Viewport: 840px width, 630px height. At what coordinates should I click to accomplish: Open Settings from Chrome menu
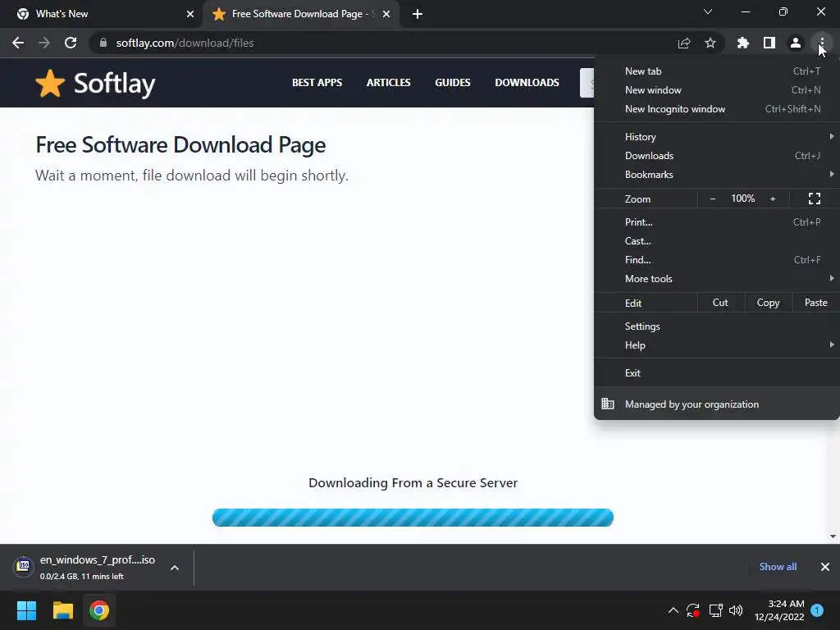(717, 326)
